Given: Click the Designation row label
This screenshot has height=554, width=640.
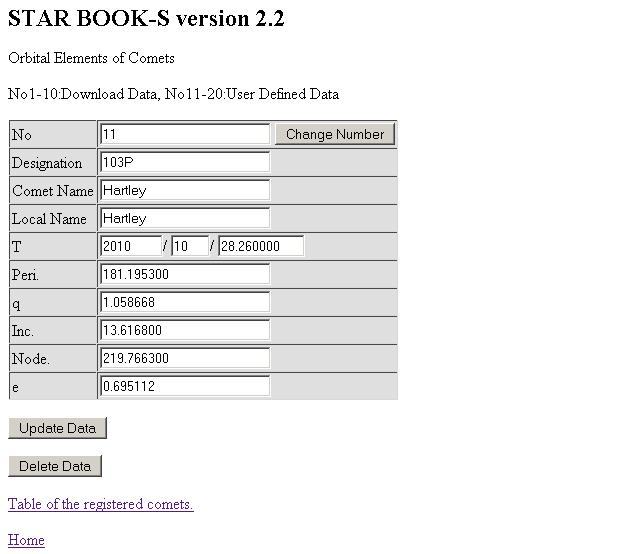Looking at the screenshot, I should [x=47, y=163].
